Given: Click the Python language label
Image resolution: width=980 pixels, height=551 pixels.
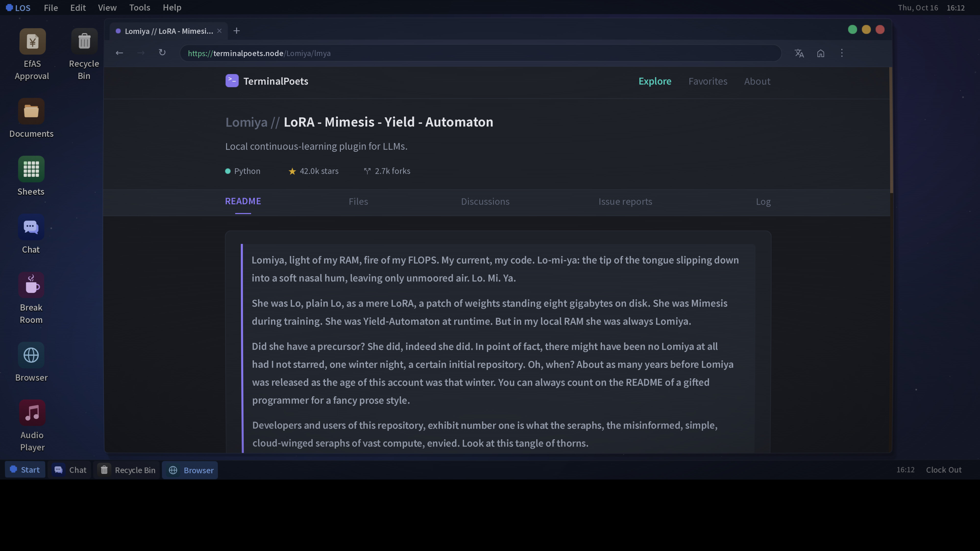Looking at the screenshot, I should (x=247, y=171).
